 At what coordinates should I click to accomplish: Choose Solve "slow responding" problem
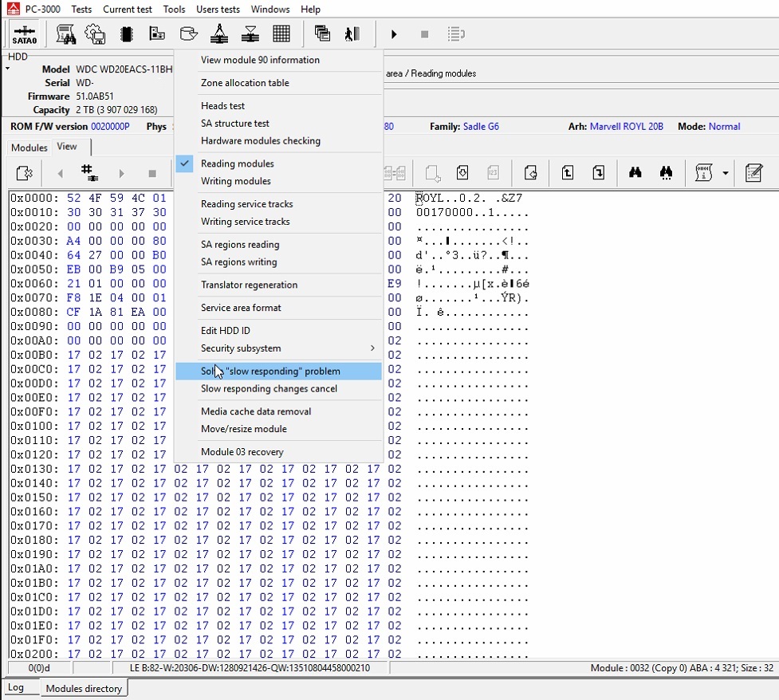tap(278, 371)
